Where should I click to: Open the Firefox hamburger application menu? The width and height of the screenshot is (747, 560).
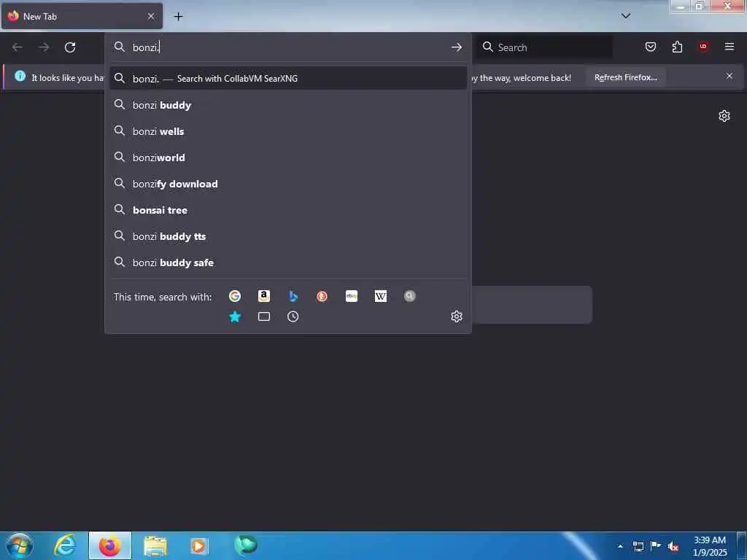pos(729,47)
